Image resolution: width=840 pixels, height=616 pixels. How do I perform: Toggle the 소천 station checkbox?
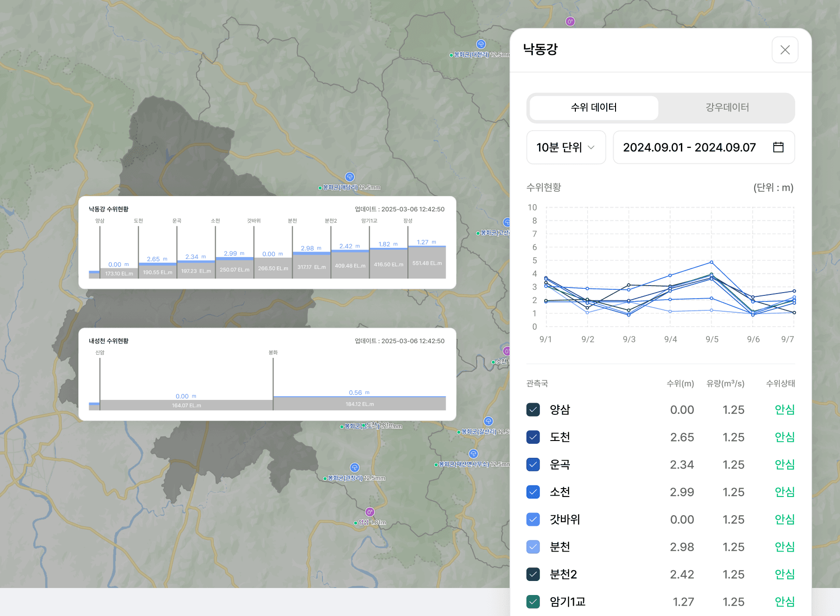(533, 492)
